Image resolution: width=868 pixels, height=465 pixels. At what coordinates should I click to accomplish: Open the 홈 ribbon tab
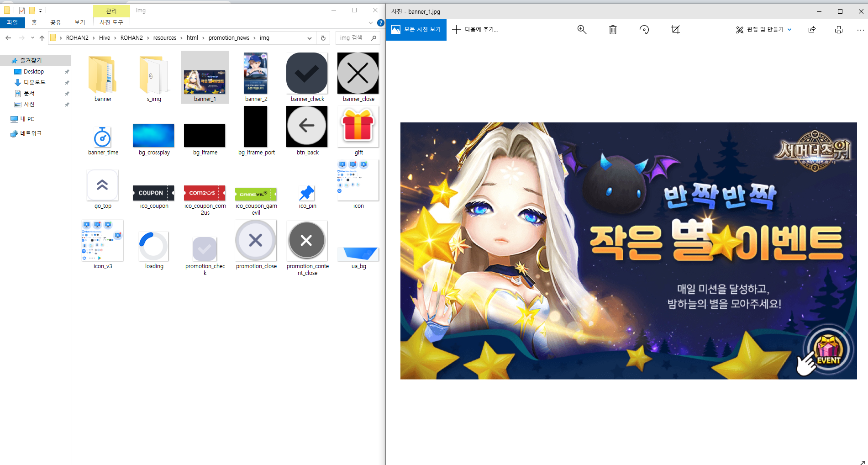click(34, 22)
